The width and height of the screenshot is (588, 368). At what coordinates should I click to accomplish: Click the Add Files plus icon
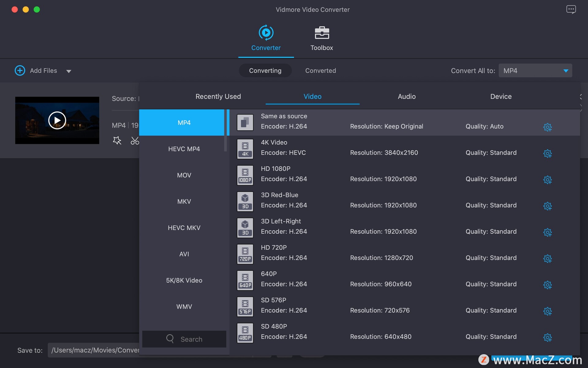click(x=20, y=71)
